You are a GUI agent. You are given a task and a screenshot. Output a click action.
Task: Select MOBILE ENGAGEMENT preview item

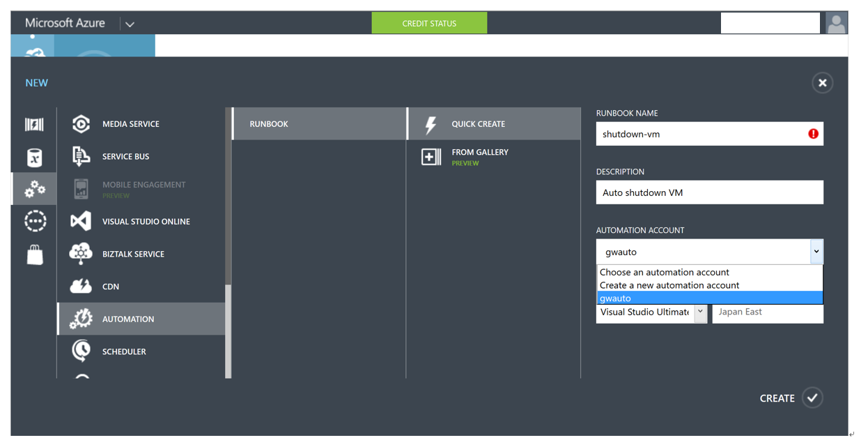(141, 189)
